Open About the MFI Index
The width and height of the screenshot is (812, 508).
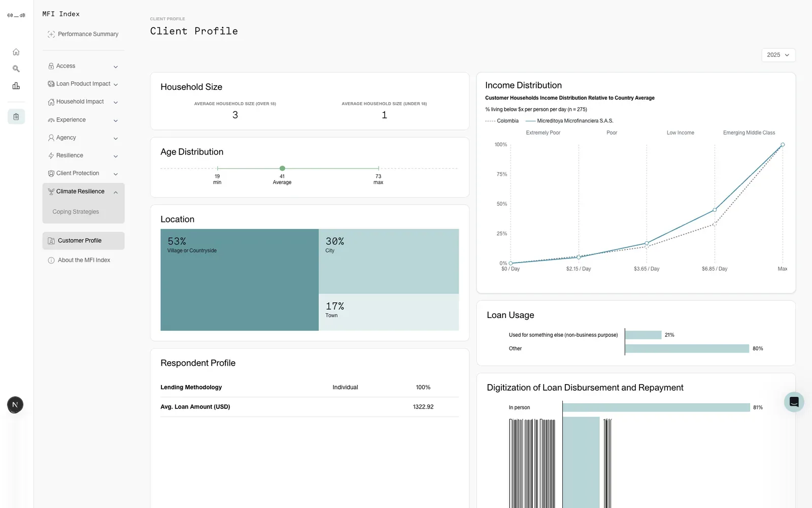(x=83, y=260)
